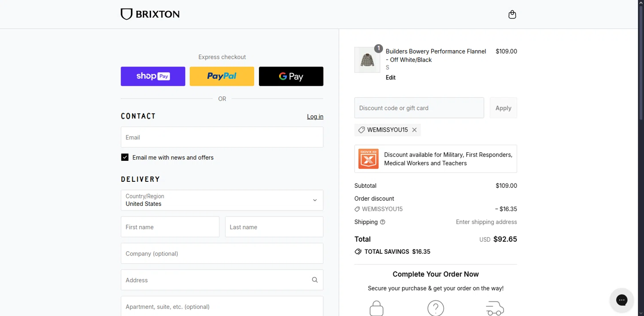The image size is (644, 316).
Task: Click the TOTAL SAVINGS $16.35 label
Action: [397, 252]
